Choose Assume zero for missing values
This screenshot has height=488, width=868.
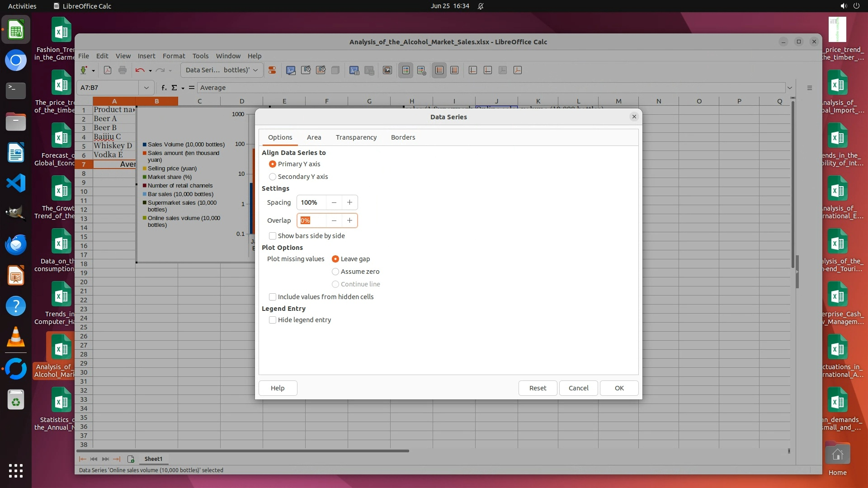click(x=335, y=272)
